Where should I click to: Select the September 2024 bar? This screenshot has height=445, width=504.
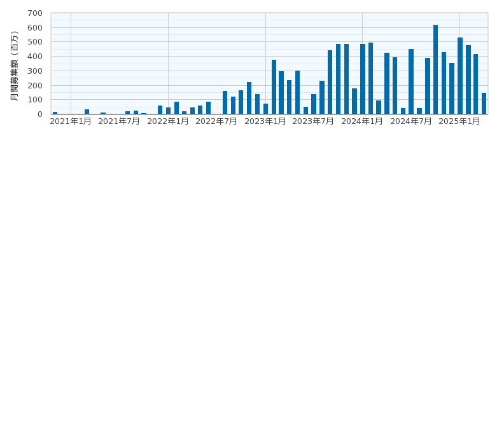click(x=428, y=86)
